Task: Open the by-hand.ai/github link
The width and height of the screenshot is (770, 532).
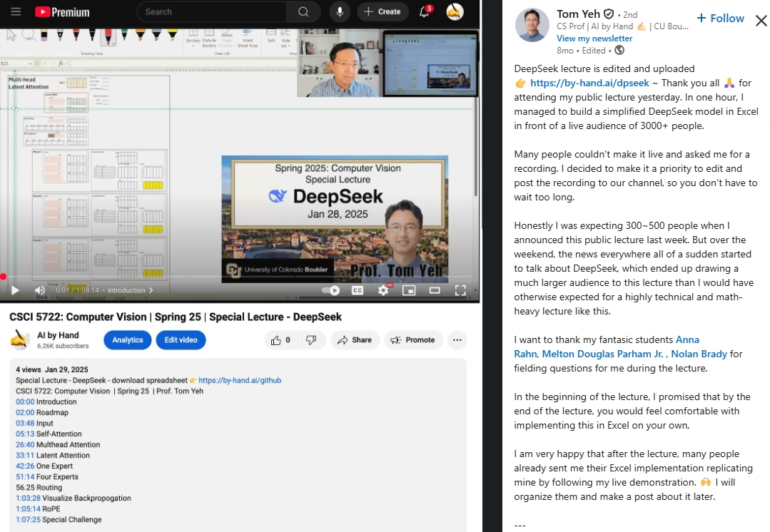Action: [240, 380]
